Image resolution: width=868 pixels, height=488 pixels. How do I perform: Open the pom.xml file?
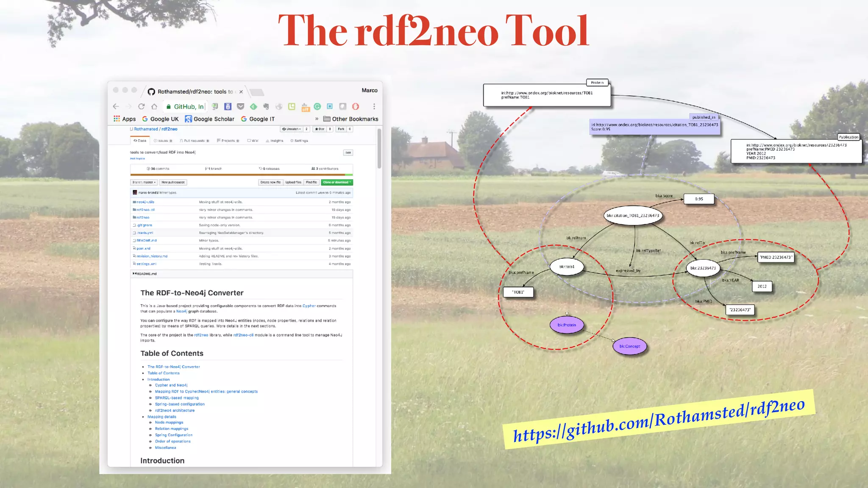tap(143, 249)
